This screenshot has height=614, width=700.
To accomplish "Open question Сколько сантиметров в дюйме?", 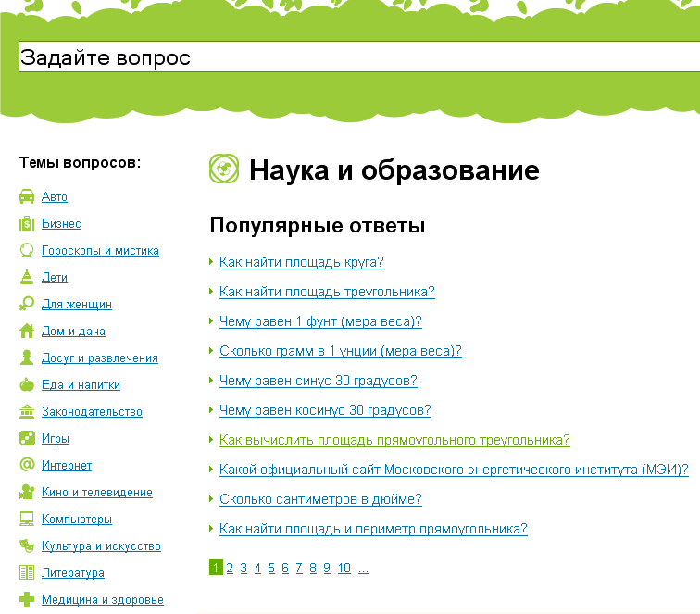I will point(320,499).
